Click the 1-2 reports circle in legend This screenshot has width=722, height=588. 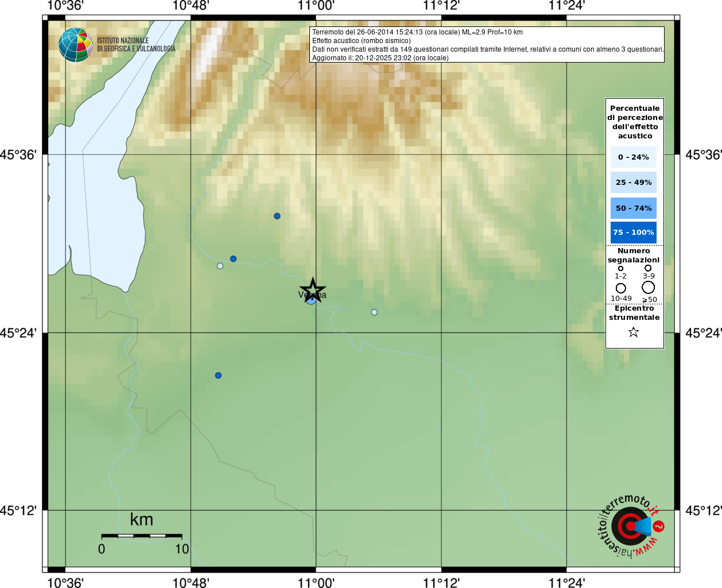coord(620,268)
